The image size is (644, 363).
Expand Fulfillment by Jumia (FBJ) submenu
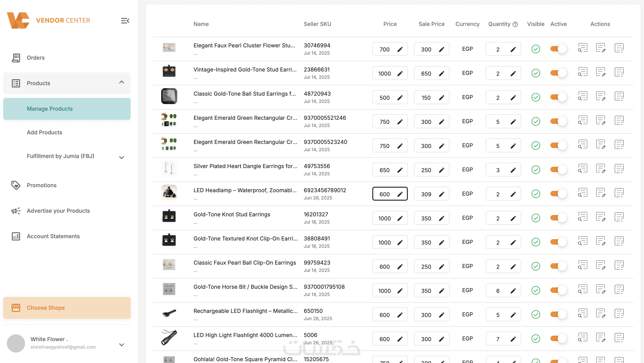[x=122, y=157]
